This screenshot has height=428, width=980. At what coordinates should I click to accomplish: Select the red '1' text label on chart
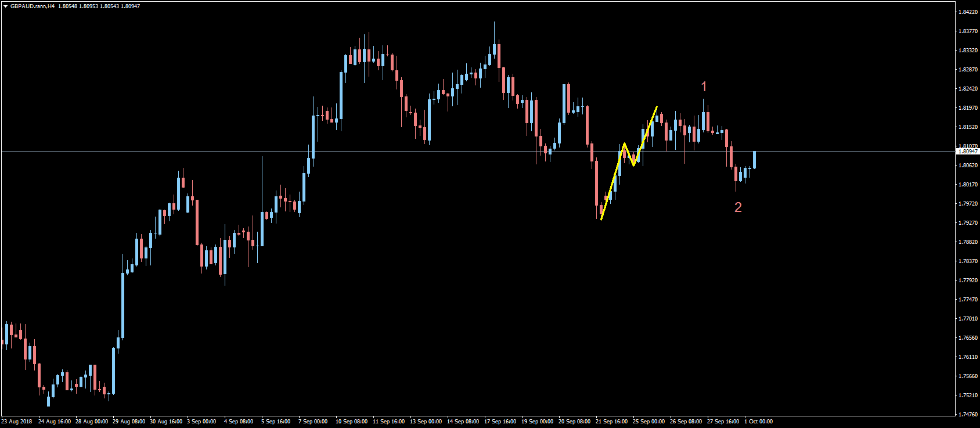pyautogui.click(x=704, y=87)
